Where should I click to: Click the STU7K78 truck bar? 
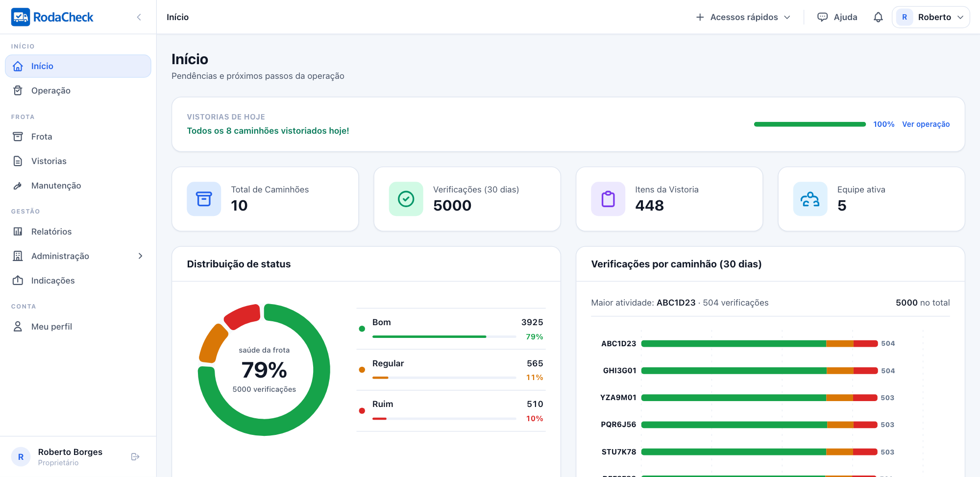point(759,452)
